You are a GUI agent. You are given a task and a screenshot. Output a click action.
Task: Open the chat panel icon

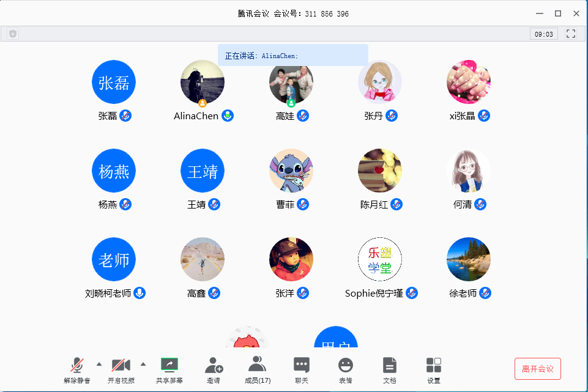(x=302, y=365)
